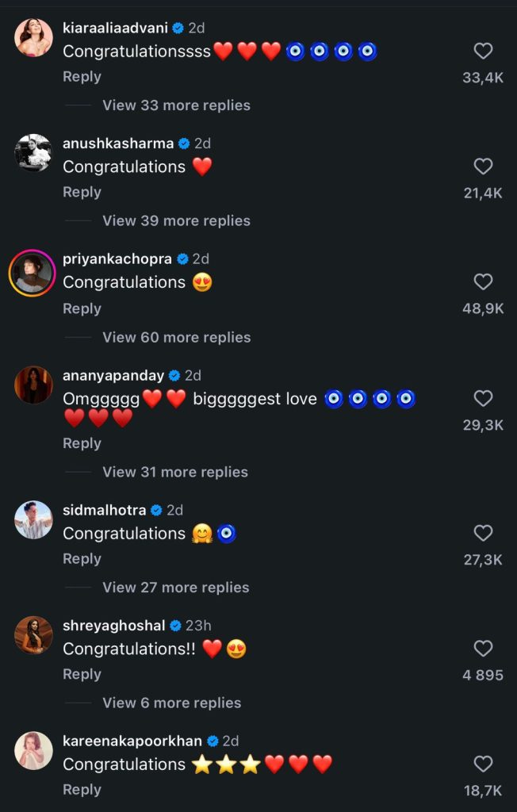Click Reply under kareenakapoorkhan's comment
Image resolution: width=517 pixels, height=812 pixels.
82,789
